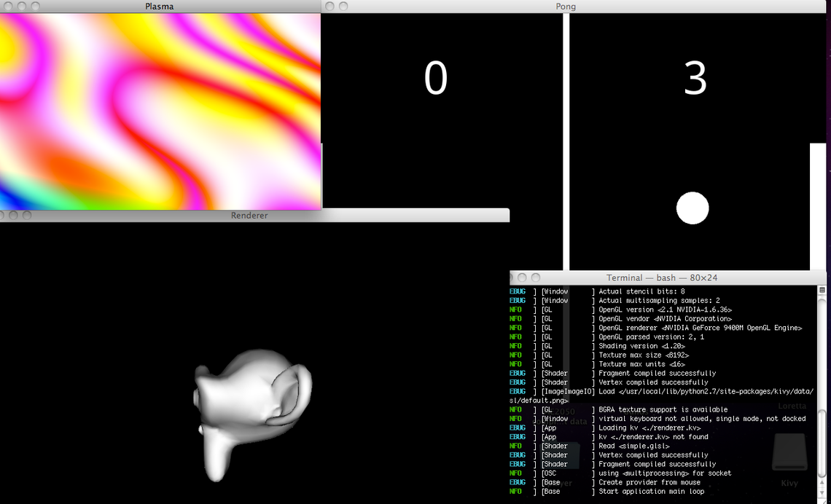831x504 pixels.
Task: Click 'using <multiprocessing> for socket' line
Action: click(665, 473)
